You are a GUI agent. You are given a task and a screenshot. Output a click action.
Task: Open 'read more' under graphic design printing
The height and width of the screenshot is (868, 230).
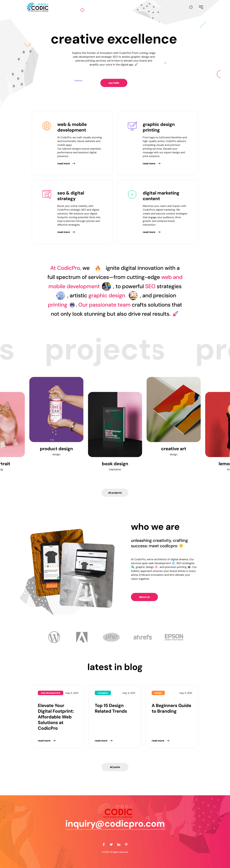pos(152,163)
